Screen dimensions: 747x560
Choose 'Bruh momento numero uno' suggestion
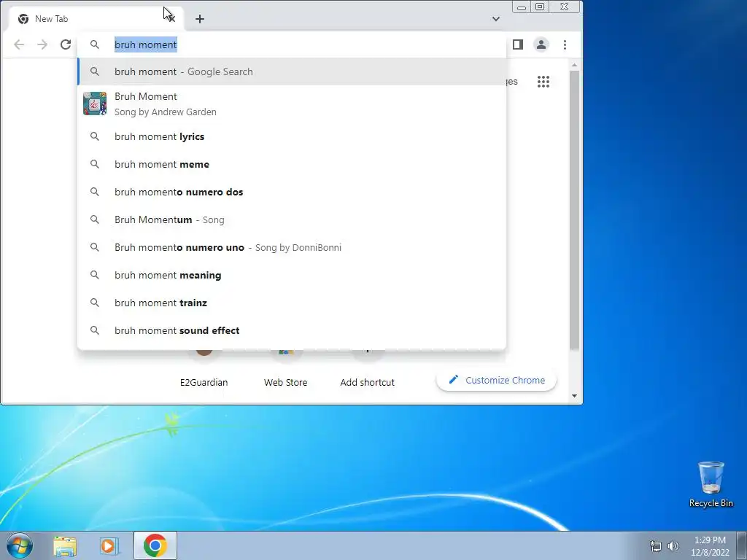pos(292,248)
